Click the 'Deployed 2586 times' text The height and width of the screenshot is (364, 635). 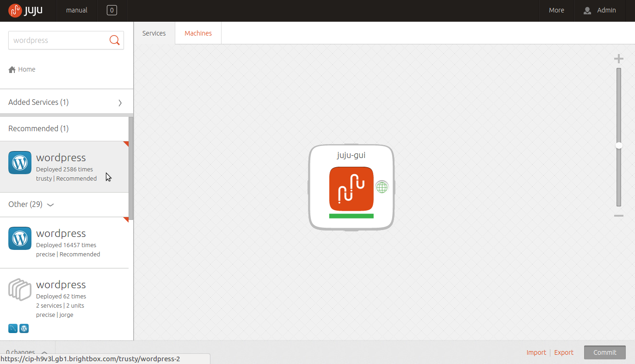coord(64,170)
